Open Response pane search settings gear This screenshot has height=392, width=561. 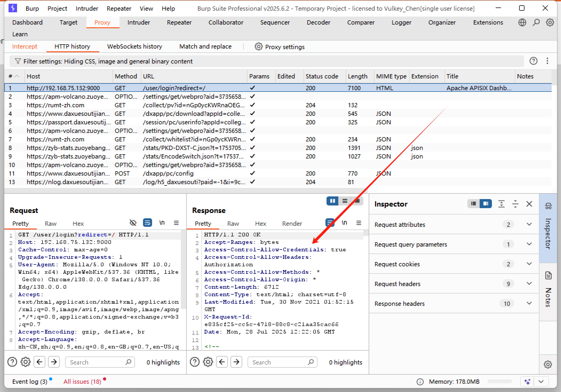(208, 362)
